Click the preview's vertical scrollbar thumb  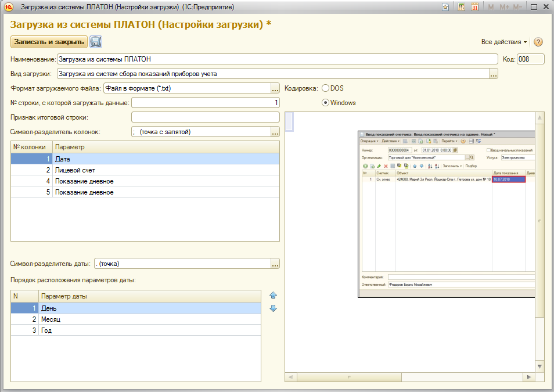click(539, 220)
